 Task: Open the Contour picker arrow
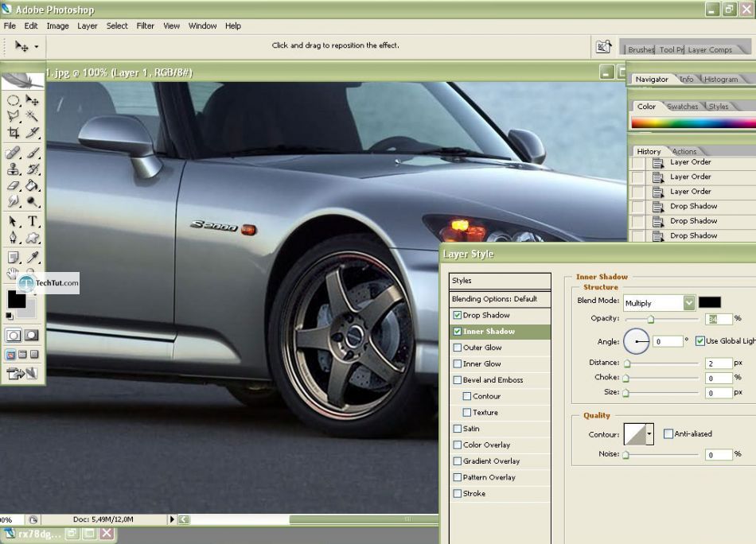click(x=649, y=434)
